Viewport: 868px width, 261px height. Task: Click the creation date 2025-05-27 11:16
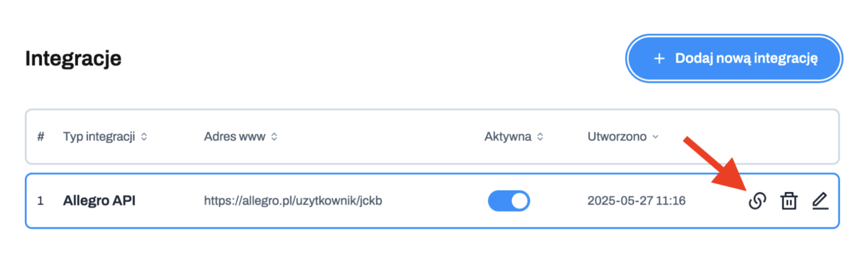[636, 201]
